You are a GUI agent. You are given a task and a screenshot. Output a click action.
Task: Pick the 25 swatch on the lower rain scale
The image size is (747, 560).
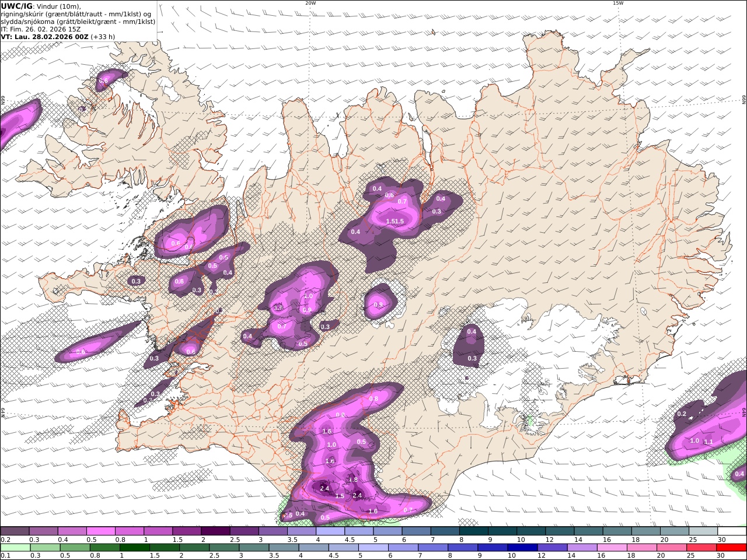click(x=701, y=547)
